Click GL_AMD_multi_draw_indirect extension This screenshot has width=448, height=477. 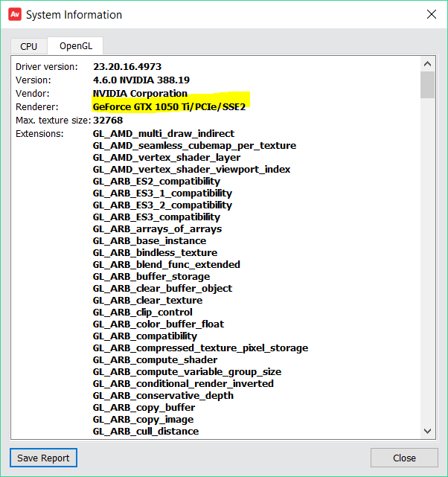(164, 133)
